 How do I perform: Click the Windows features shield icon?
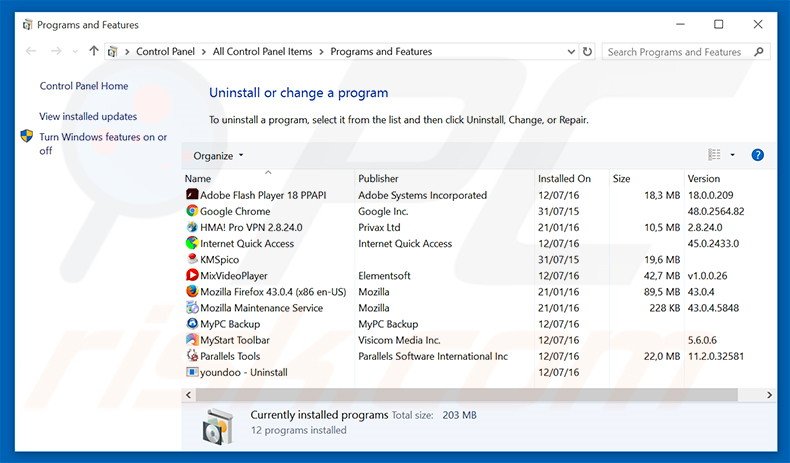coord(27,136)
